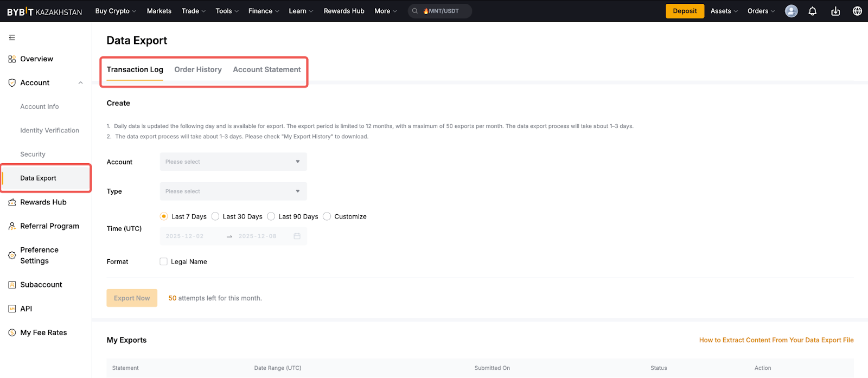Open Identity Verification in the sidebar
868x378 pixels.
(x=49, y=131)
